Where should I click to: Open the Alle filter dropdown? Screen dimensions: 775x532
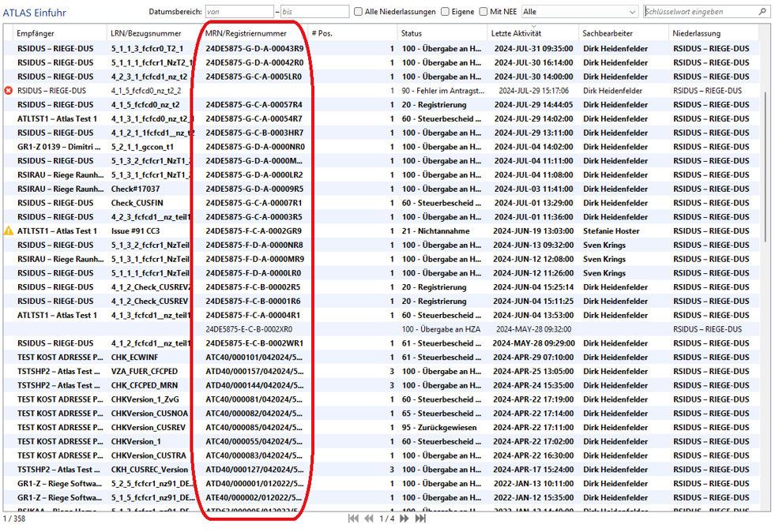tap(579, 12)
